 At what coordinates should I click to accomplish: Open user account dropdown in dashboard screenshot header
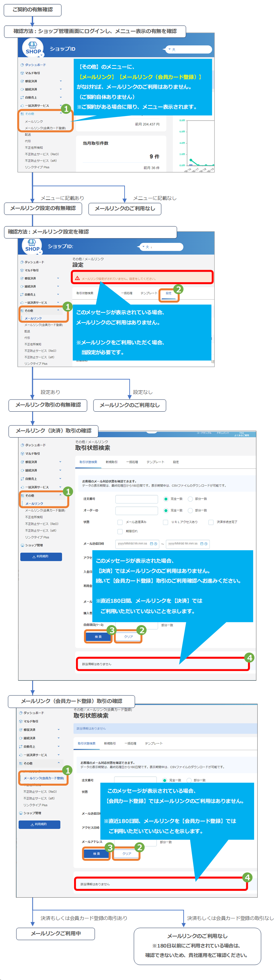pyautogui.click(x=188, y=49)
